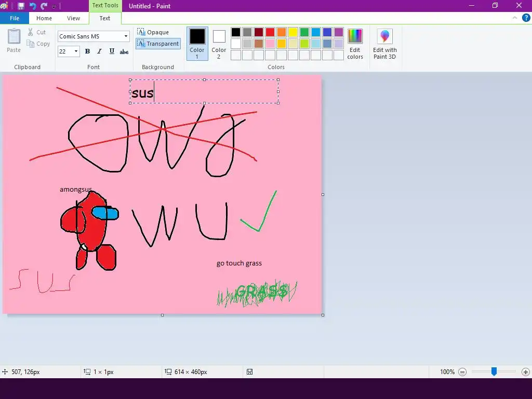Pick the light yellow color swatch
This screenshot has width=532, height=399.
coord(293,44)
